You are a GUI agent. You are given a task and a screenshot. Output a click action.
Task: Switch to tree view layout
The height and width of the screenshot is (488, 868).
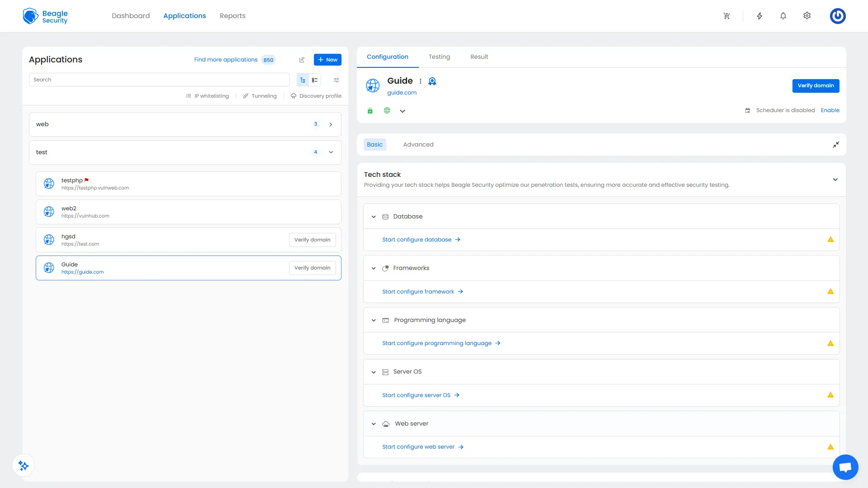coord(303,80)
